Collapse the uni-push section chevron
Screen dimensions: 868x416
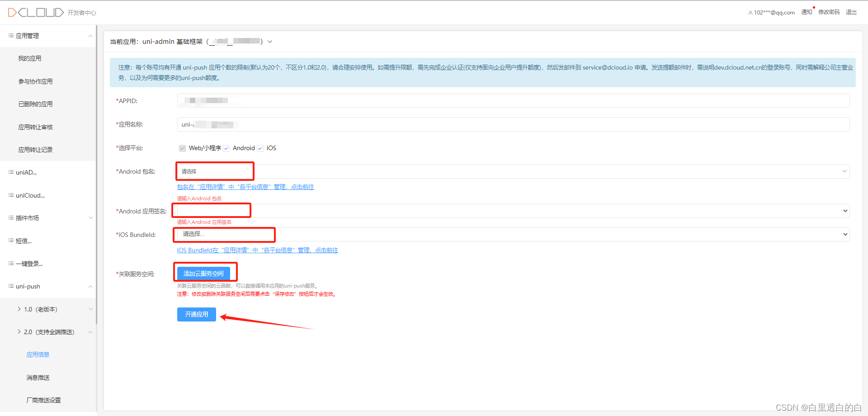[90, 286]
